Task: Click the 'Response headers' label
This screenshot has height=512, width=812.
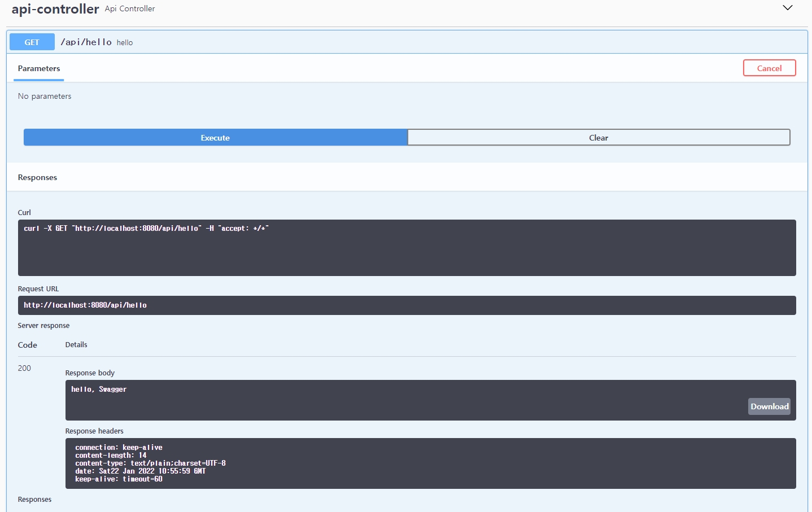Action: (x=94, y=431)
